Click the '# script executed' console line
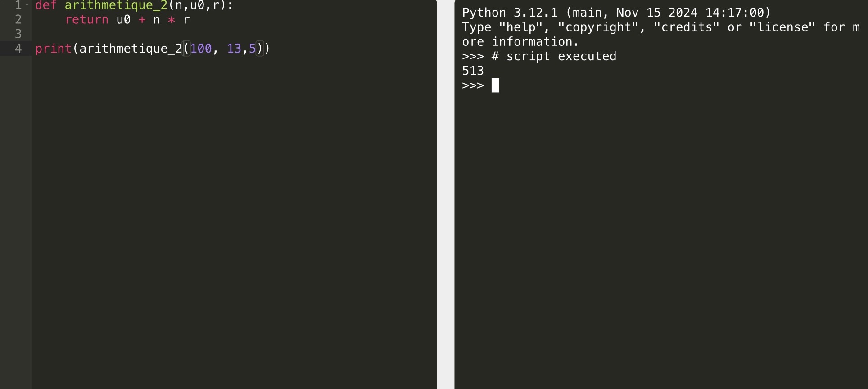 [554, 56]
